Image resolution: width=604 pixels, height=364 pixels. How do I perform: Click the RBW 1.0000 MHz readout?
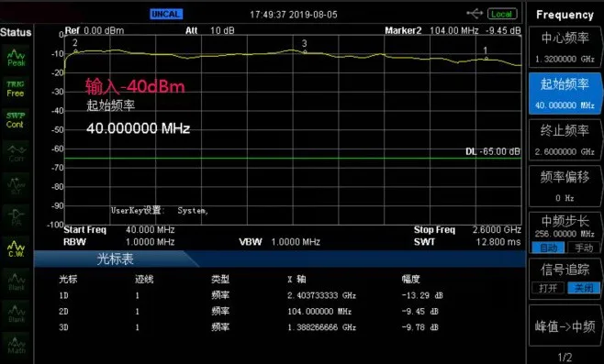click(119, 242)
